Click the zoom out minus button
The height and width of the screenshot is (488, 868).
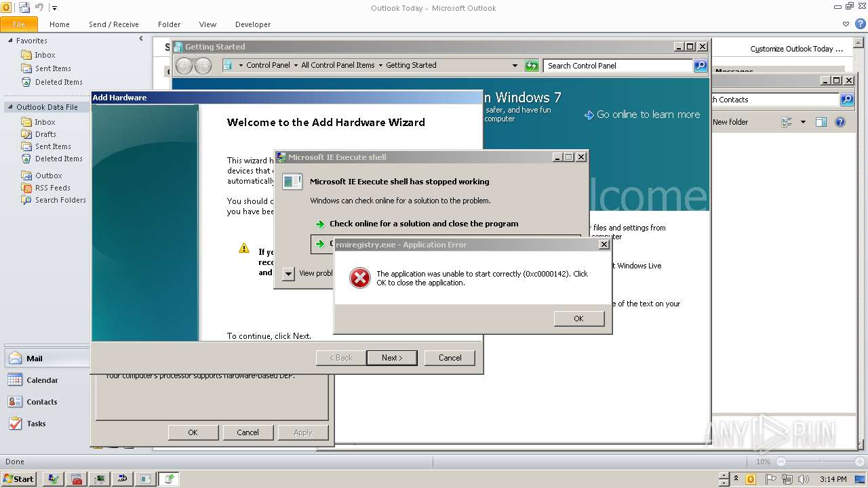click(x=781, y=462)
